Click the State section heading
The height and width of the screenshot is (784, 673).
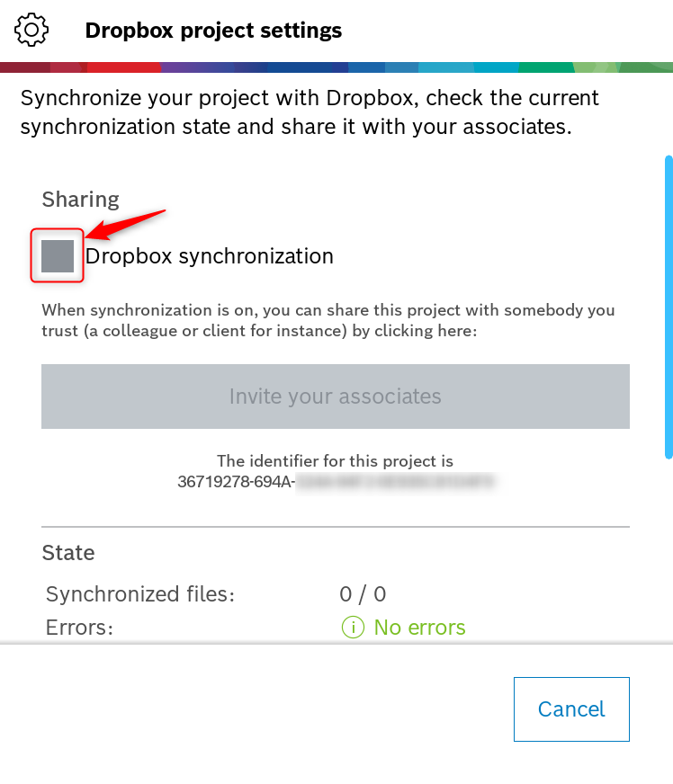(68, 552)
